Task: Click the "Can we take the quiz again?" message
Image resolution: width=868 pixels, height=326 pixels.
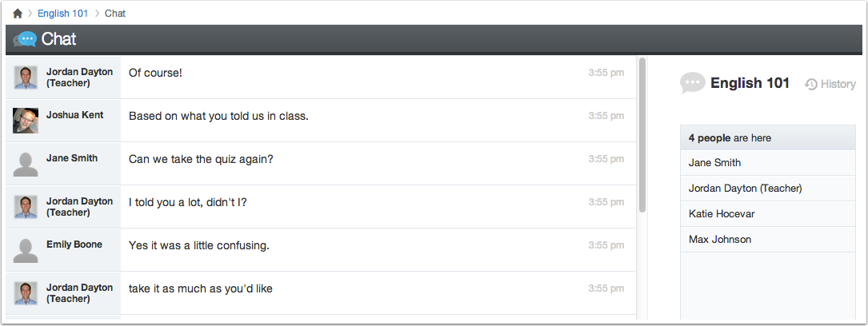Action: pyautogui.click(x=201, y=159)
